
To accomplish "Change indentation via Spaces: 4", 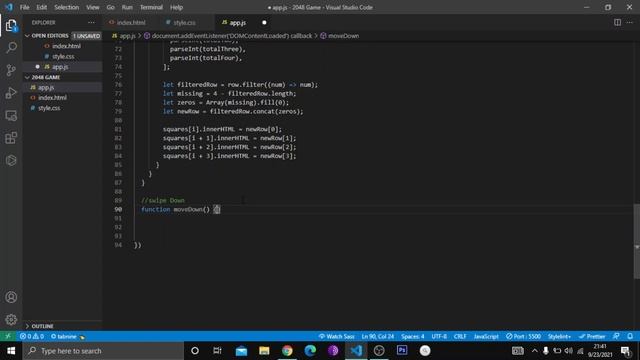I will (412, 336).
